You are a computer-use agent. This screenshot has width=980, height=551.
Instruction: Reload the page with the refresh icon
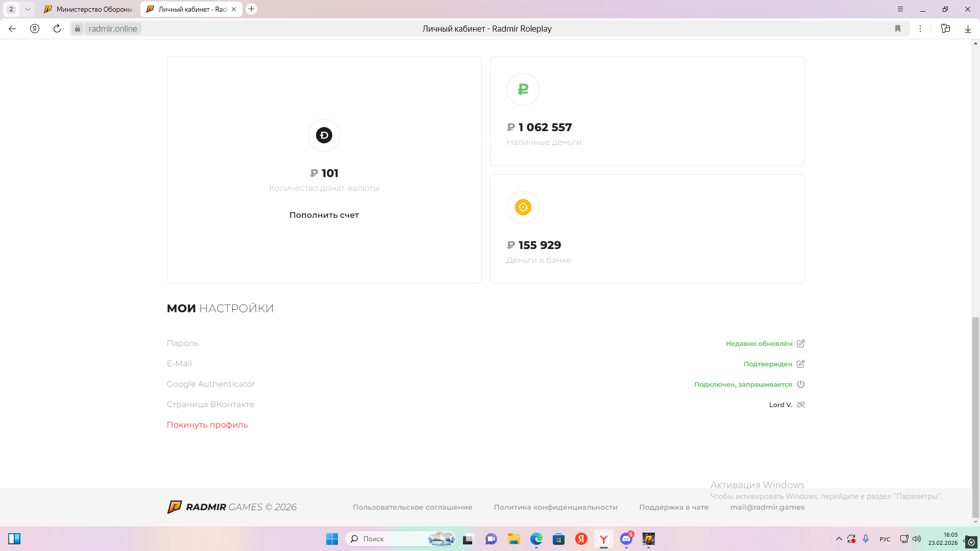(x=57, y=29)
